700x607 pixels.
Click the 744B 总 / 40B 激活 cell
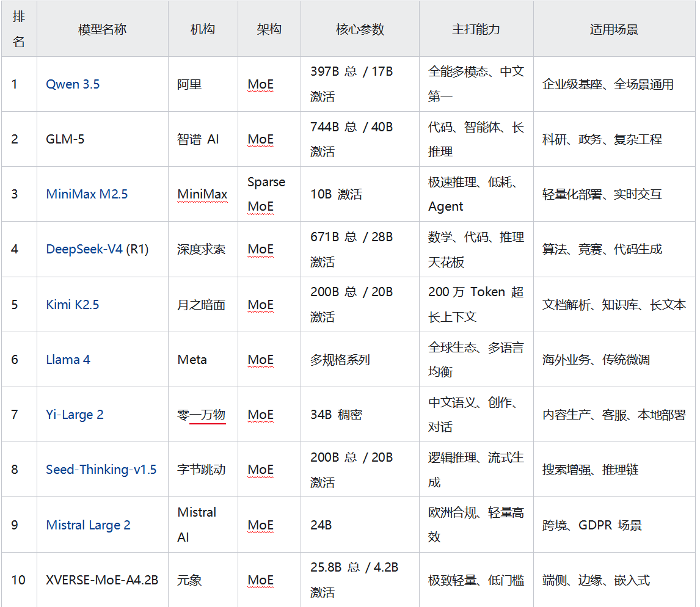click(x=360, y=139)
